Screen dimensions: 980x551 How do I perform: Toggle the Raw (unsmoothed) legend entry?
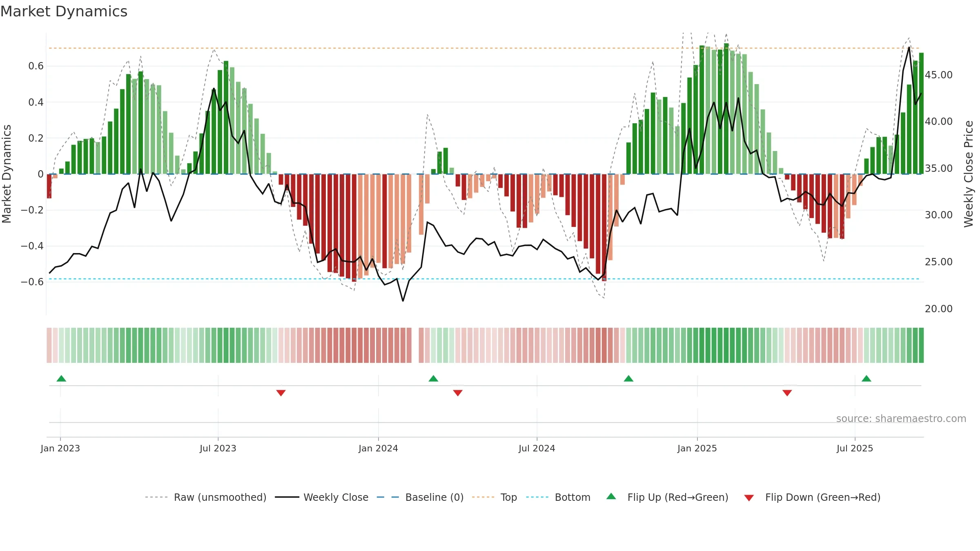click(x=206, y=497)
